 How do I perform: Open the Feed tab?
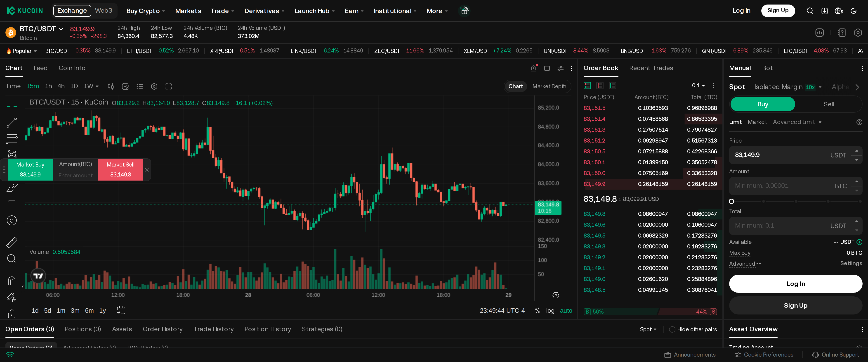[x=40, y=68]
